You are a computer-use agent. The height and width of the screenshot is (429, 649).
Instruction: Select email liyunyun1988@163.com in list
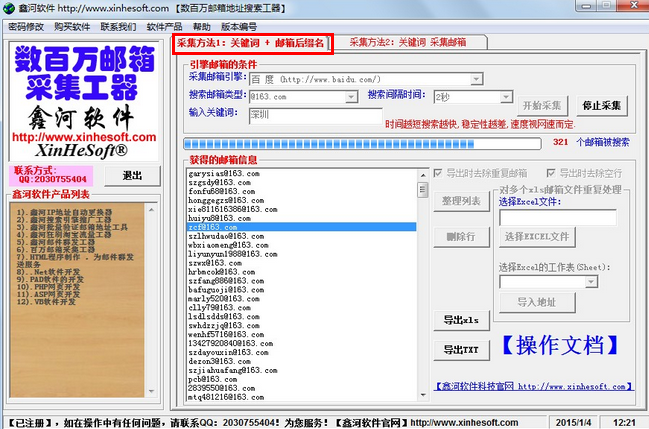click(x=233, y=254)
